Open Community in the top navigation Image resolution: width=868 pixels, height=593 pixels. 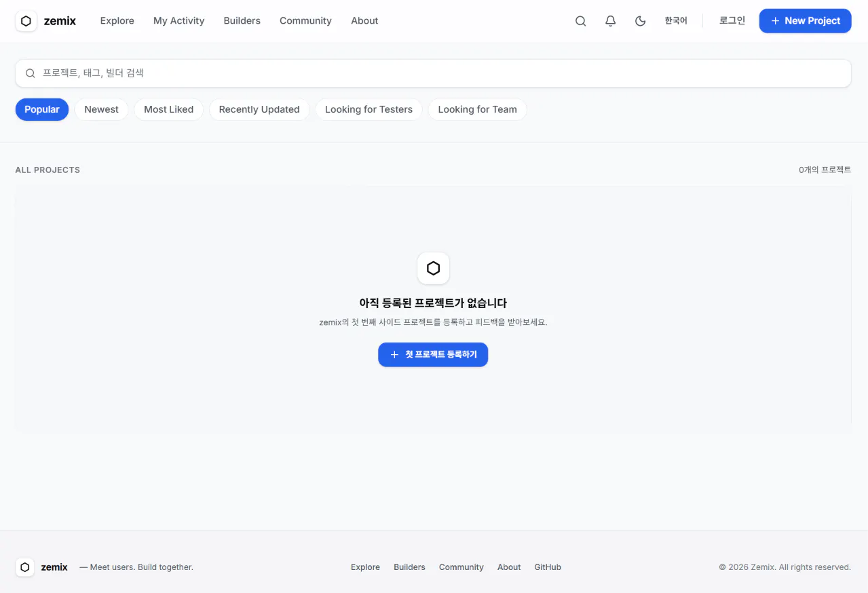point(305,21)
